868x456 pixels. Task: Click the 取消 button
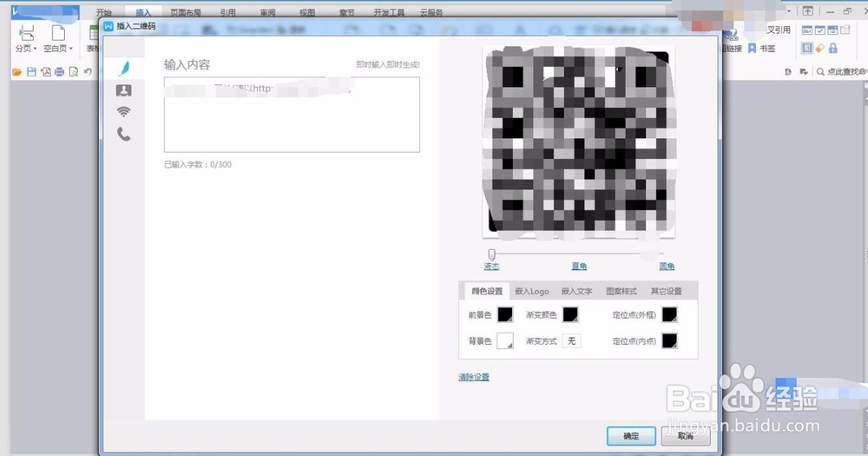tap(686, 436)
